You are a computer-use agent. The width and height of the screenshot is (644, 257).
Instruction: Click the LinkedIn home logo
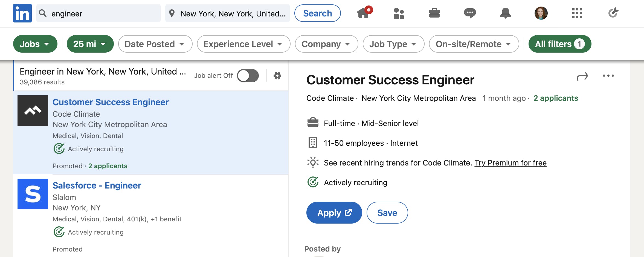tap(22, 13)
